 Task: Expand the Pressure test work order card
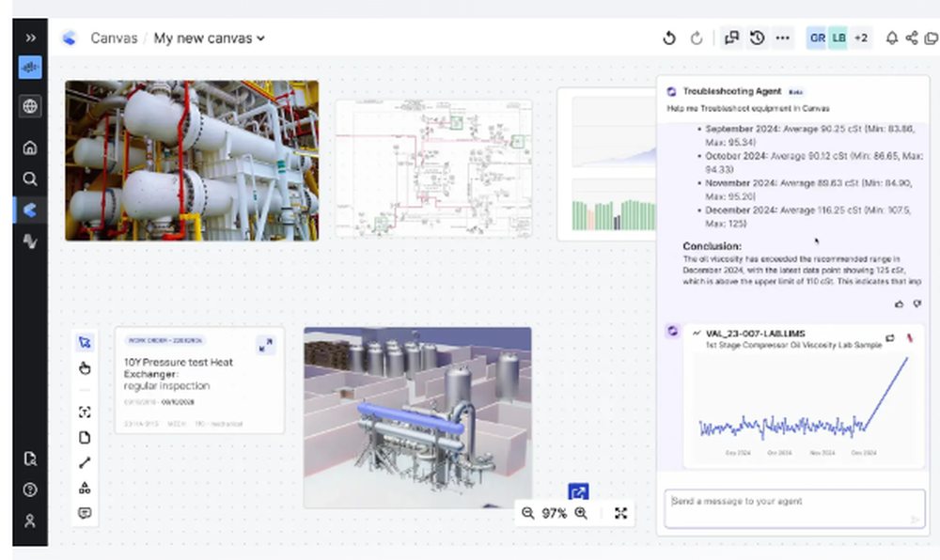tap(266, 345)
